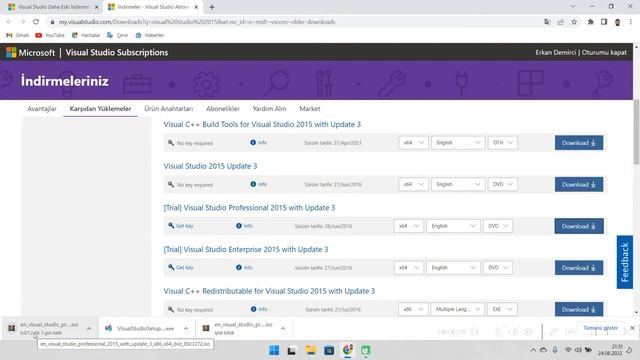This screenshot has width=640, height=360.
Task: Click Get Key for Professional 2015 trial
Action: coord(181,226)
